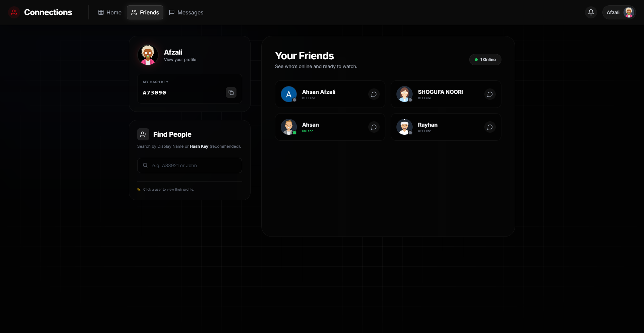Open Afzali account menu in header

tap(619, 12)
